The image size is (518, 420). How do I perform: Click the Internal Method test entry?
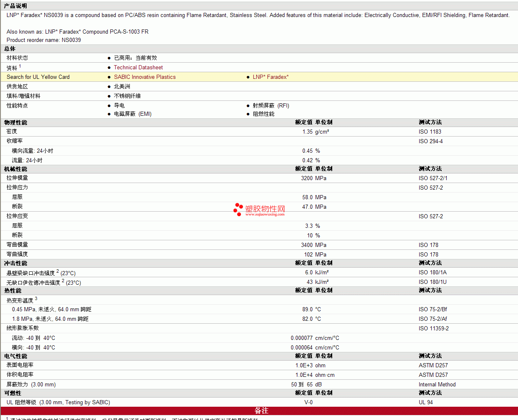click(437, 384)
